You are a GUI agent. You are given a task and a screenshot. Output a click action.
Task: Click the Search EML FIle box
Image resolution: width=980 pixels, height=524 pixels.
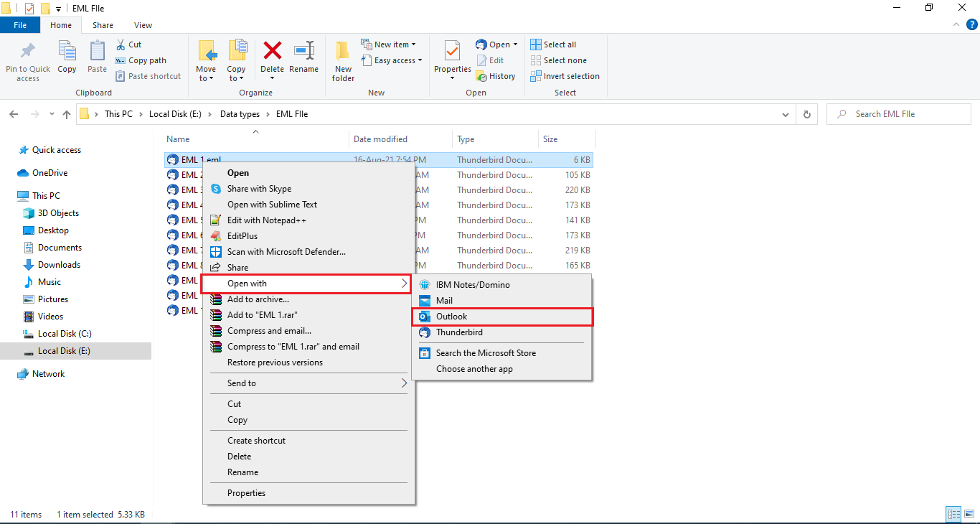point(900,114)
